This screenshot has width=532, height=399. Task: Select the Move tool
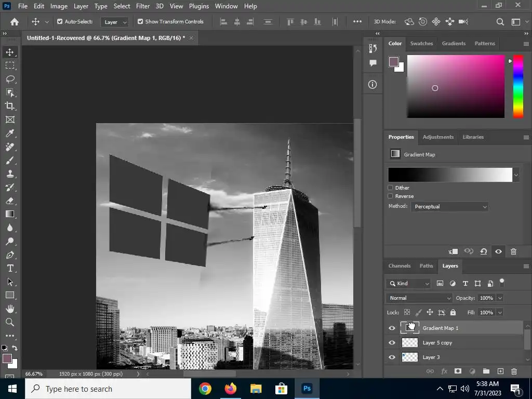tap(10, 52)
